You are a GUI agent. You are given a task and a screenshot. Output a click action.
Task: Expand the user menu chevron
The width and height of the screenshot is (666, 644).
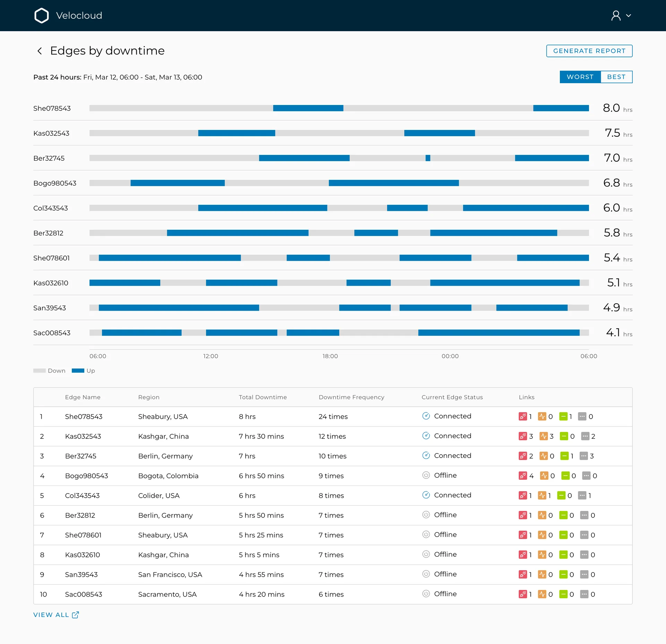click(x=628, y=16)
